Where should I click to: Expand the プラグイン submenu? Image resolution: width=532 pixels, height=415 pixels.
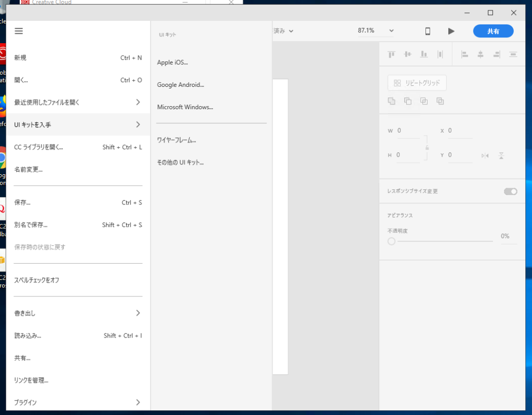(x=78, y=403)
